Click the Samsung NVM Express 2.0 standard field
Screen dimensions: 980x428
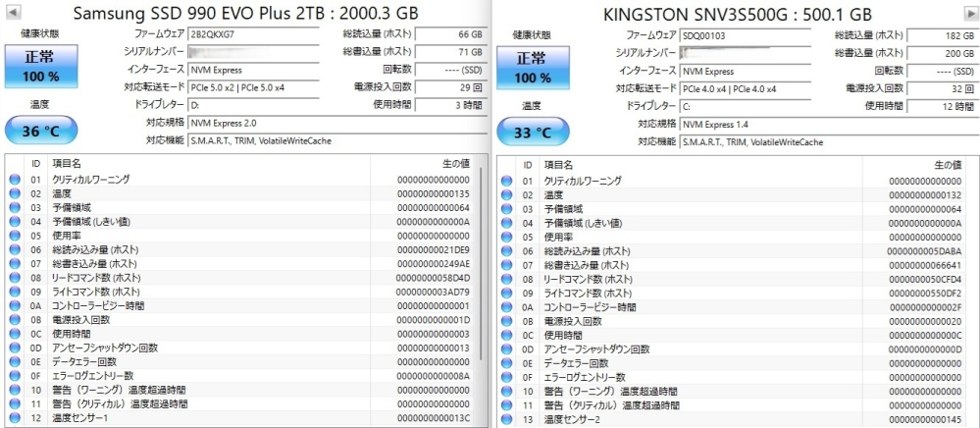336,123
